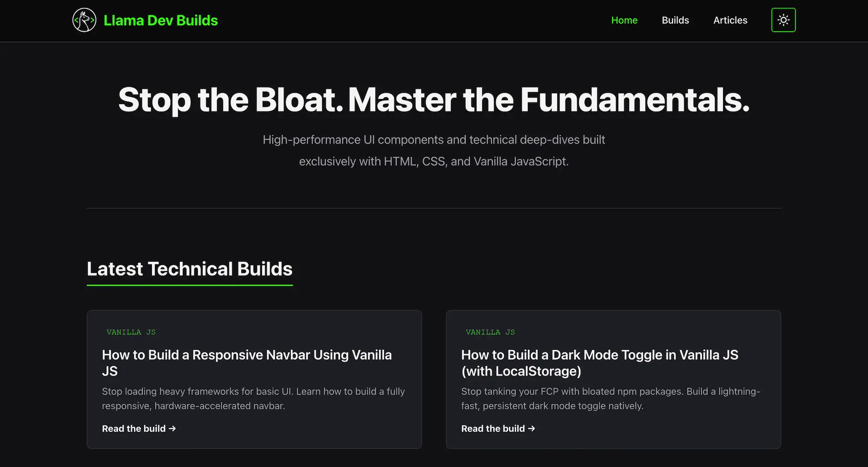
Task: Click the Stop the Bloat headline
Action: coord(434,100)
